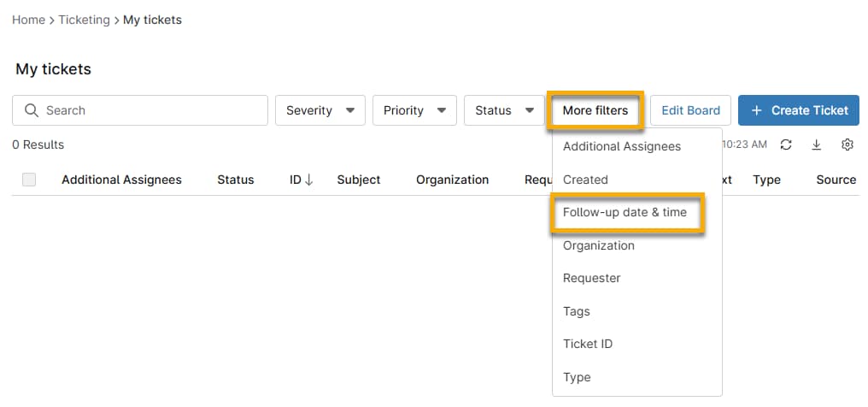Select the Created filter option

(x=585, y=180)
